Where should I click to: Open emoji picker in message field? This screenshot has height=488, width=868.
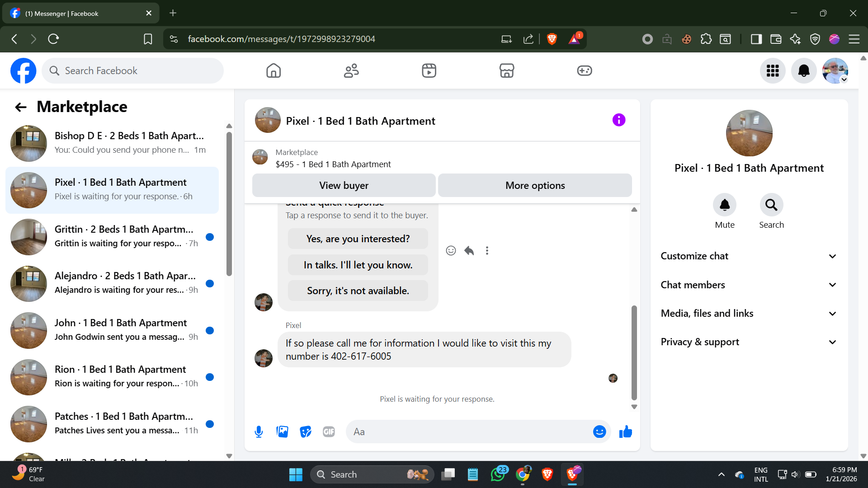click(599, 432)
